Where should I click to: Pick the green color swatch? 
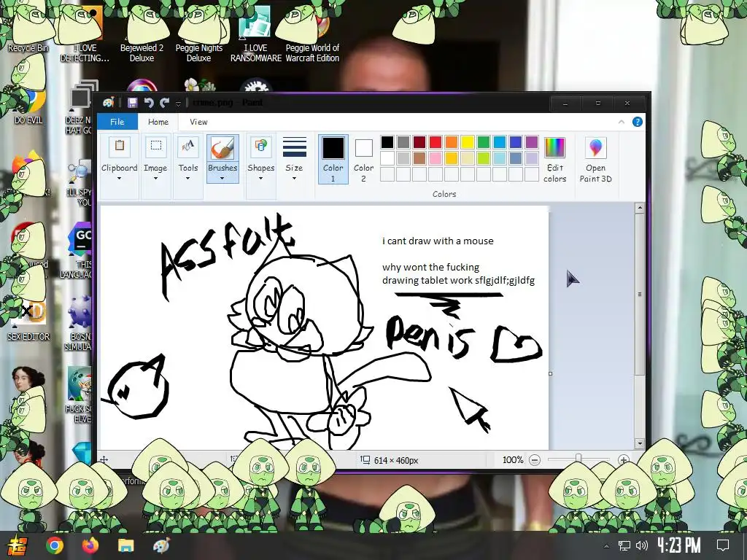(484, 142)
